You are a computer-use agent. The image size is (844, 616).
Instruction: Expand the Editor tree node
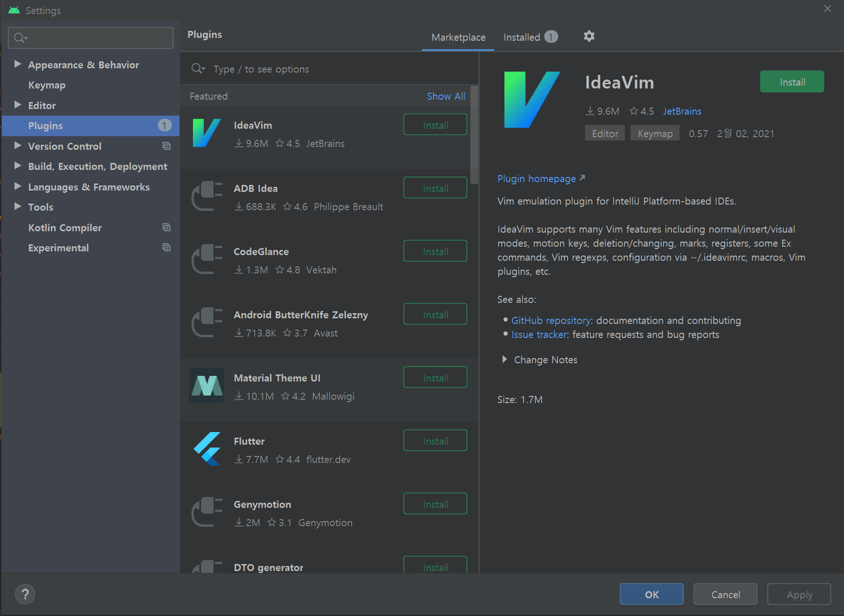17,105
